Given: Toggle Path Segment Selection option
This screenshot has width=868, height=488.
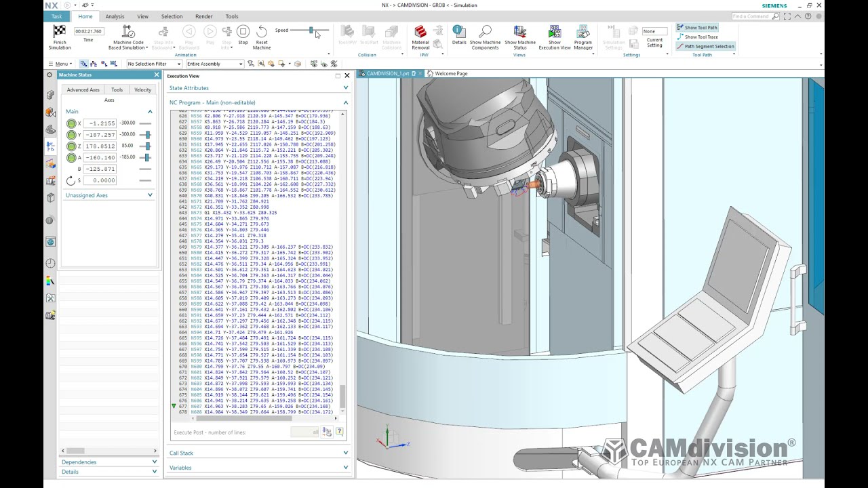Looking at the screenshot, I should tap(705, 46).
